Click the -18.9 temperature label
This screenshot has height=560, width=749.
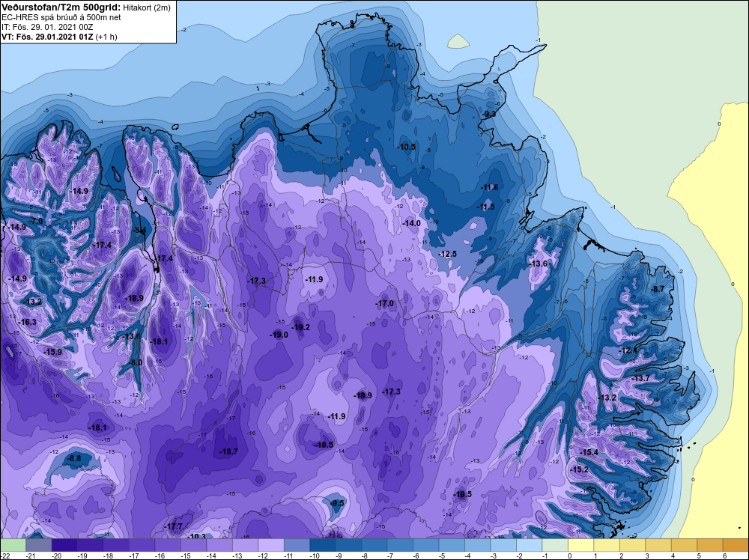tap(134, 298)
